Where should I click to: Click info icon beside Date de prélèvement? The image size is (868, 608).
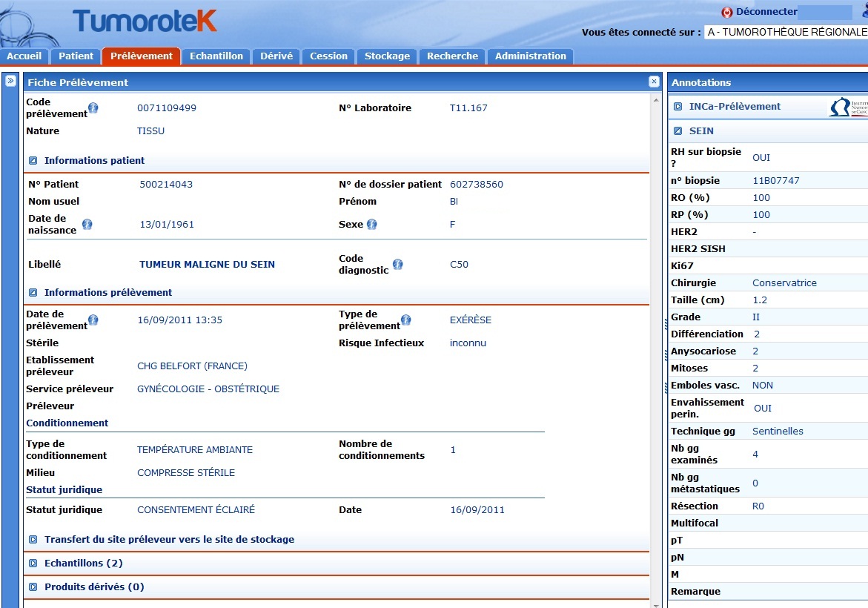click(x=93, y=320)
